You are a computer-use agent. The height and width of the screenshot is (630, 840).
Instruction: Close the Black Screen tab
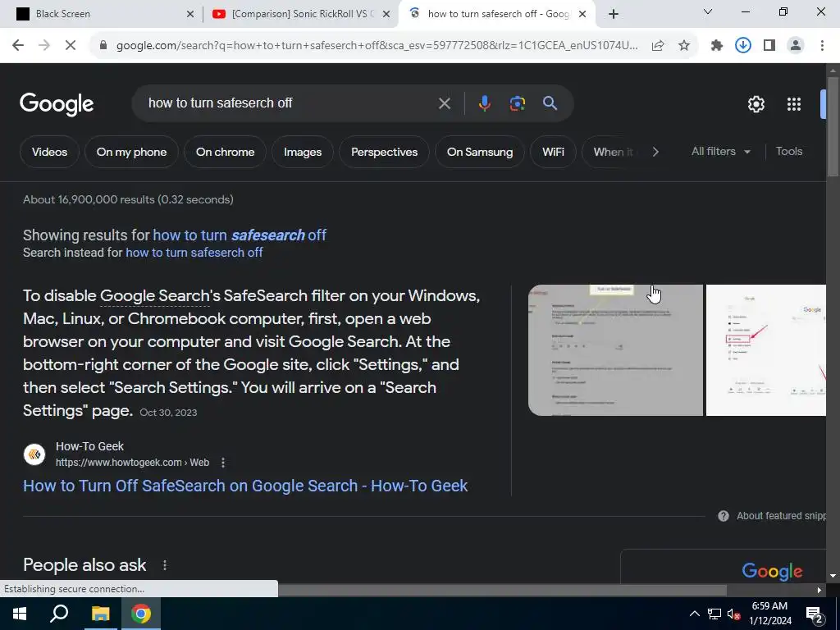(190, 15)
